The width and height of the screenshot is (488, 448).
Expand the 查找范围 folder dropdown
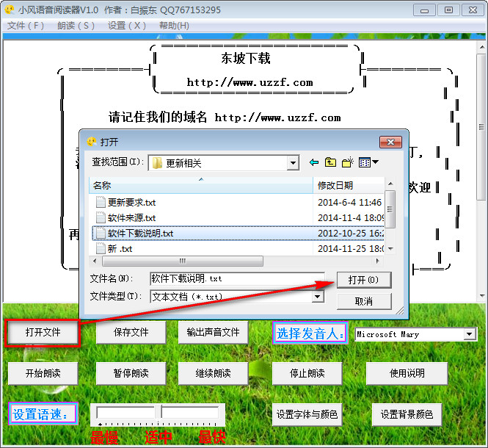(x=293, y=163)
